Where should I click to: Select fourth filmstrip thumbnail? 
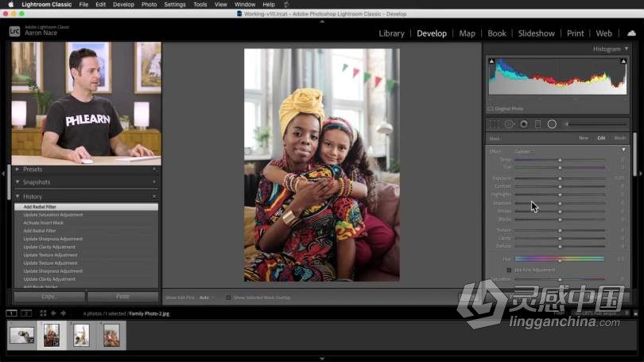(111, 335)
